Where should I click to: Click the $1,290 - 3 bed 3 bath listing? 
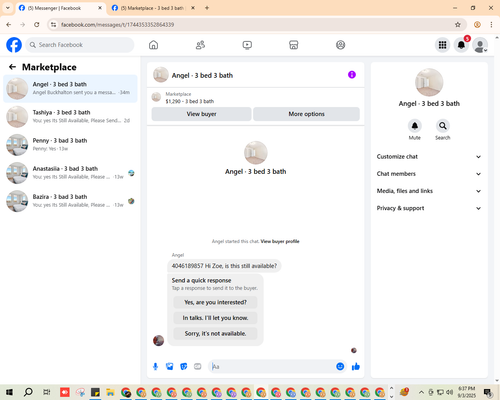[x=190, y=101]
